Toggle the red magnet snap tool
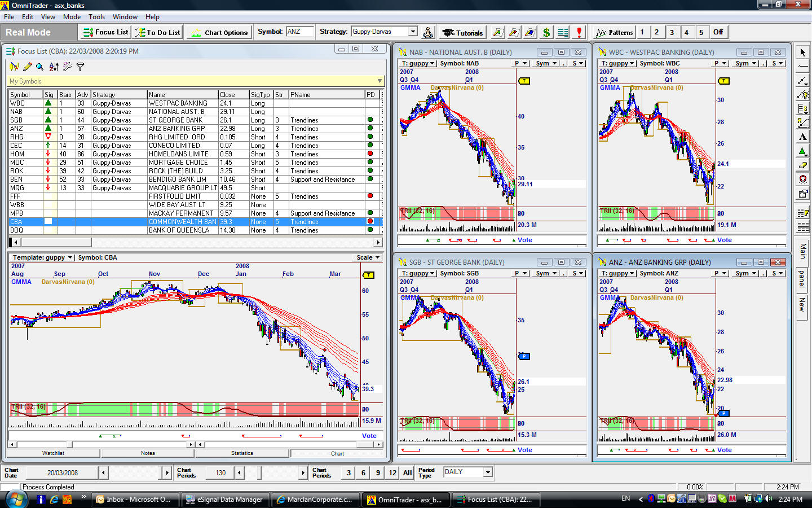Image resolution: width=812 pixels, height=508 pixels. coord(802,179)
